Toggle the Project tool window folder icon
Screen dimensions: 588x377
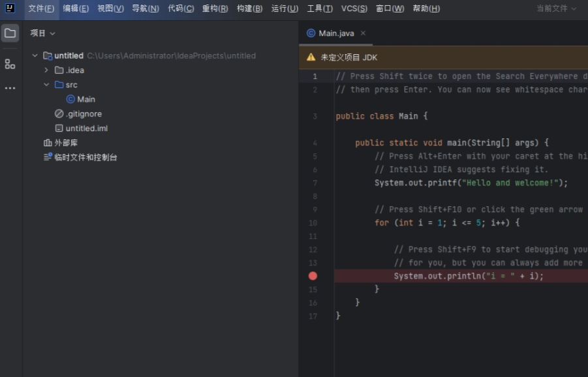tap(10, 33)
